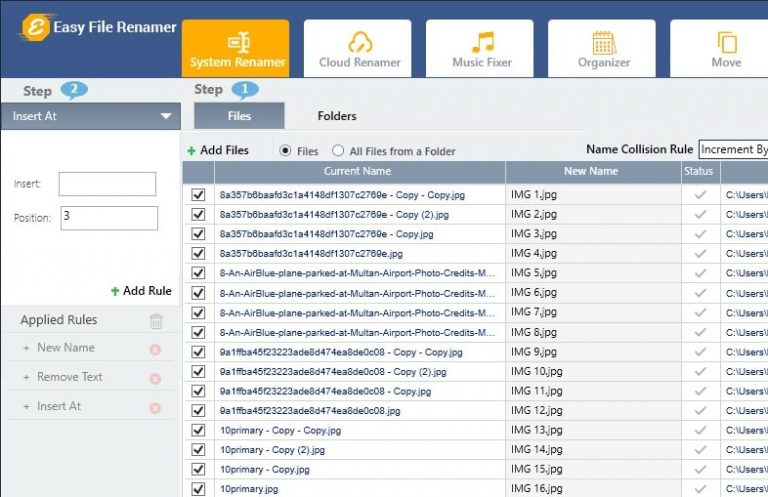768x497 pixels.
Task: Click Add Rule button
Action: [x=141, y=291]
